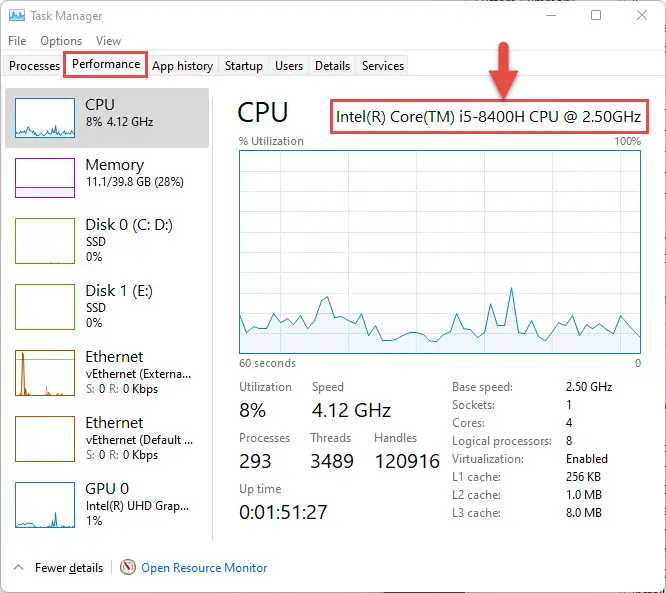The height and width of the screenshot is (593, 666).
Task: Click the Resource Monitor gauge icon
Action: (x=127, y=567)
